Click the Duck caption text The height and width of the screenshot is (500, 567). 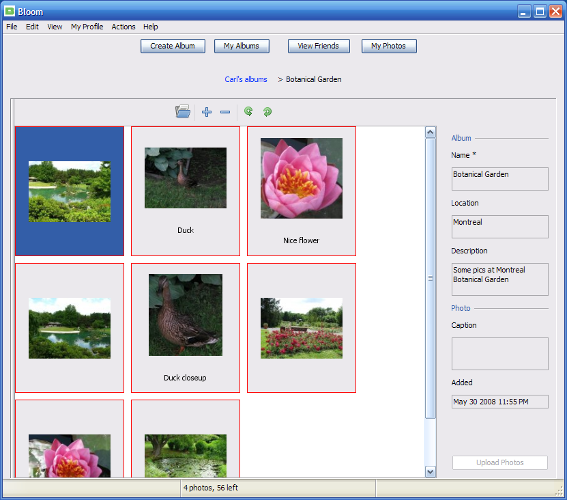[x=186, y=230]
